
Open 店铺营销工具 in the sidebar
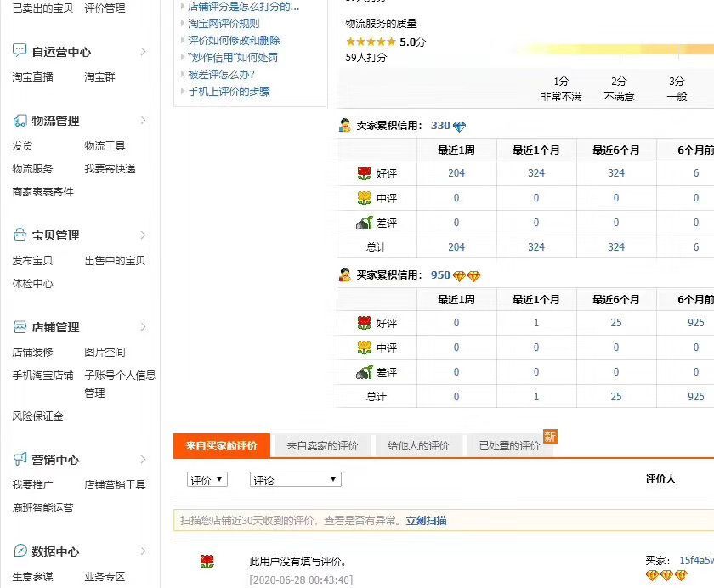pos(116,484)
